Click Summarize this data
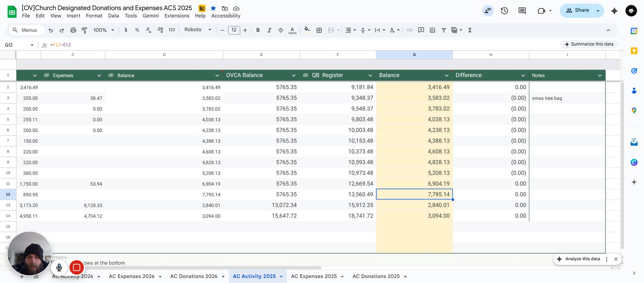 [x=589, y=44]
